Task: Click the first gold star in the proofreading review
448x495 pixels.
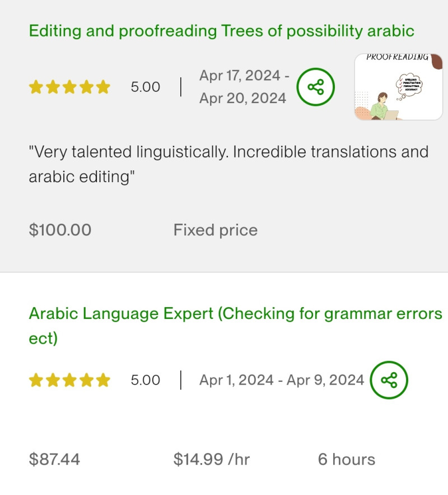Action: click(x=36, y=87)
